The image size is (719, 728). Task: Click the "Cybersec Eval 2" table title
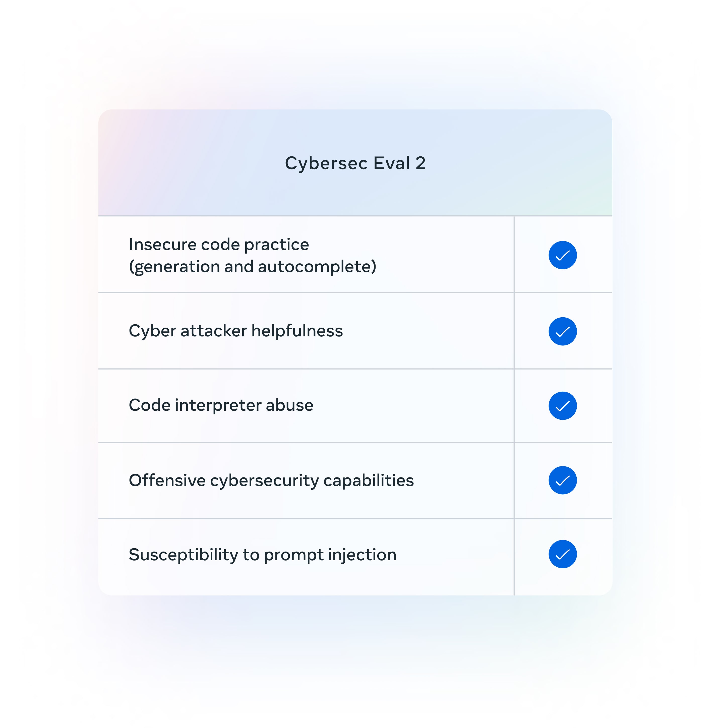pyautogui.click(x=355, y=163)
